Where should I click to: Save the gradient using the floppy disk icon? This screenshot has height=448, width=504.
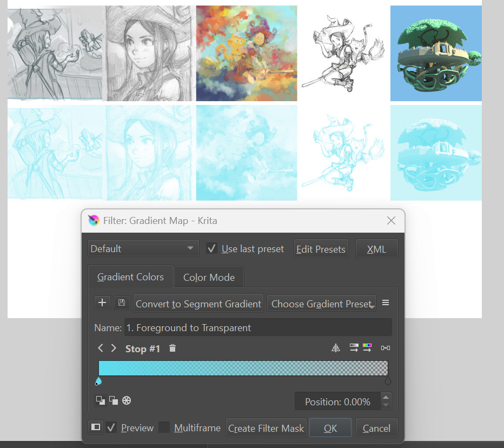[122, 302]
